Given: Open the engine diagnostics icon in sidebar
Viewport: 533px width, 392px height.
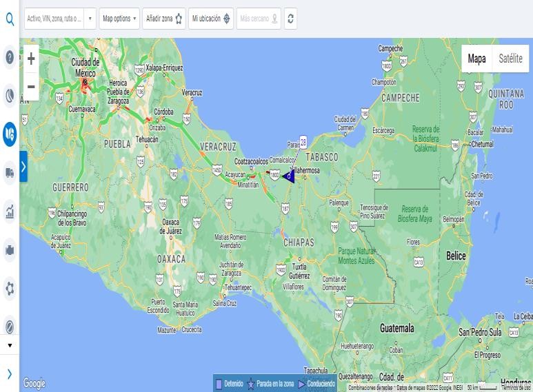Looking at the screenshot, I should (x=10, y=249).
